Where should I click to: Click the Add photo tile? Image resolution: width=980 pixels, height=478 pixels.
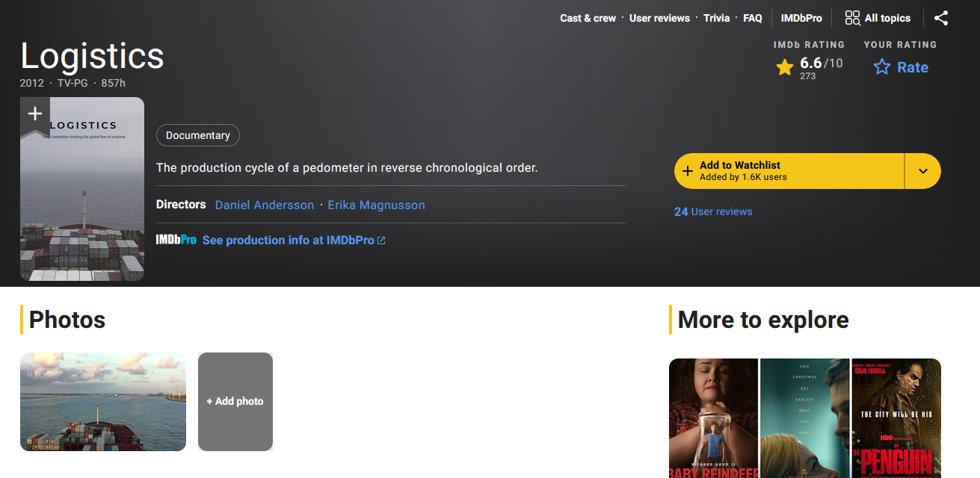[x=235, y=402]
